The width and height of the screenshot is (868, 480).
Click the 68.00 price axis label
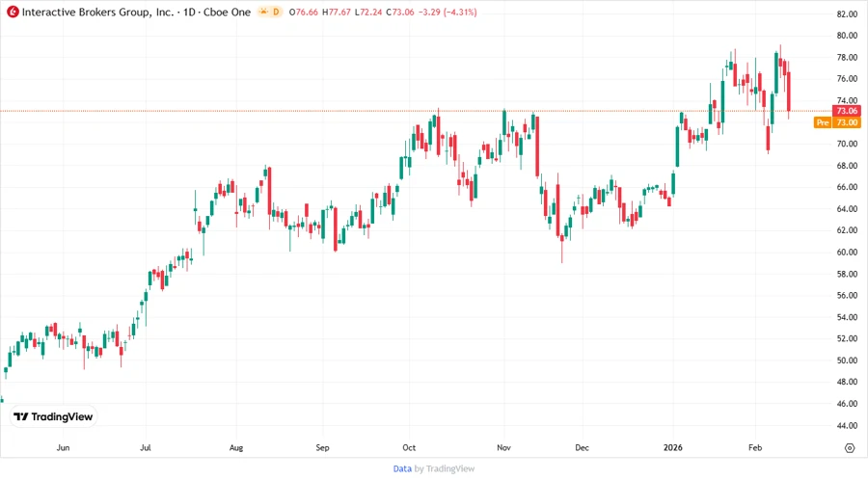tap(847, 166)
